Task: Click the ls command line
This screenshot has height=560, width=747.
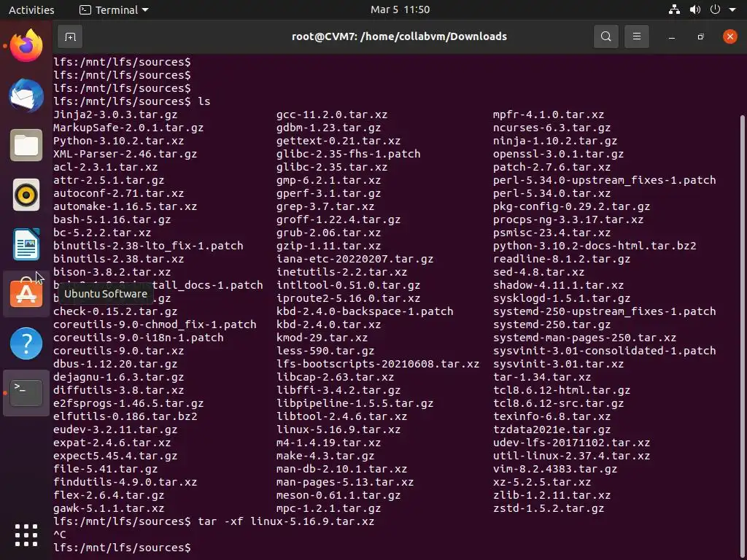Action: click(131, 101)
